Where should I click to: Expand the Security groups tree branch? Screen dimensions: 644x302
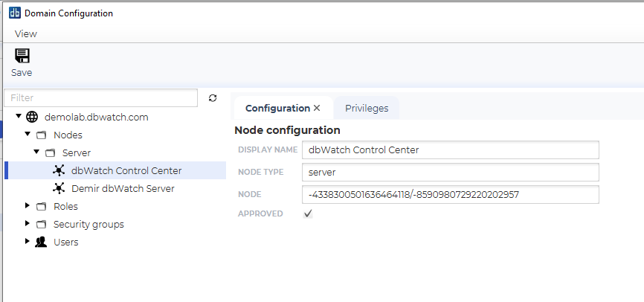28,223
